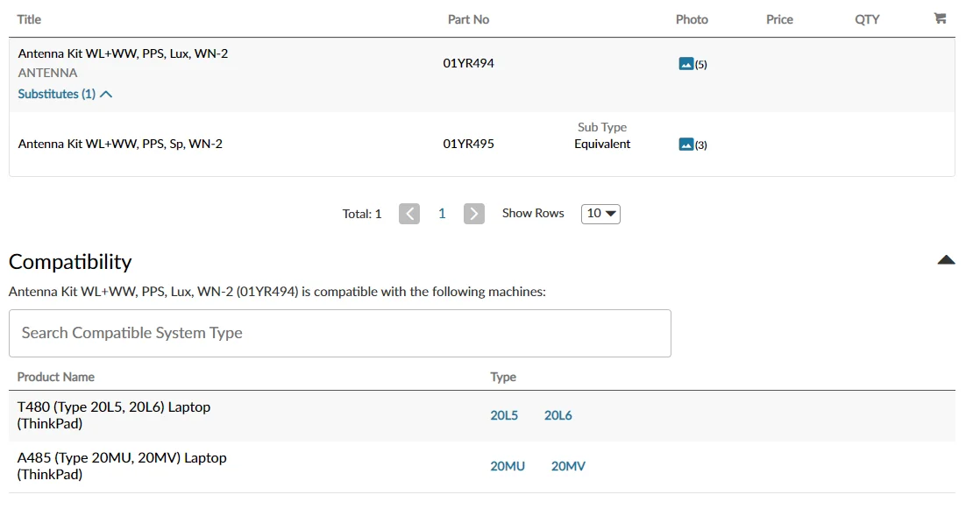Open the Show Rows dropdown
Image resolution: width=980 pixels, height=509 pixels.
(x=600, y=214)
